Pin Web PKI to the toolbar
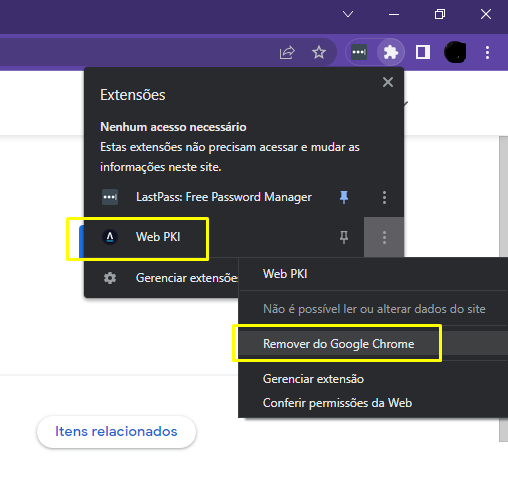 point(344,237)
